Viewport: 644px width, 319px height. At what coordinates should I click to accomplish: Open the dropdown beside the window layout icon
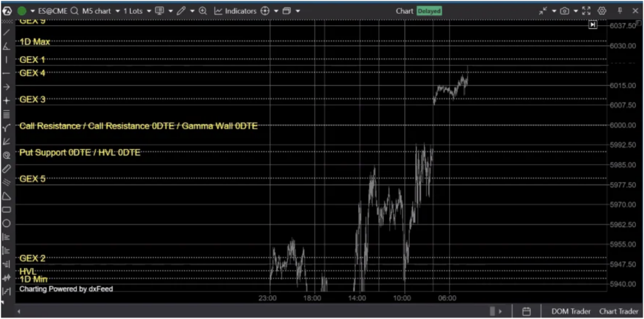coord(297,11)
